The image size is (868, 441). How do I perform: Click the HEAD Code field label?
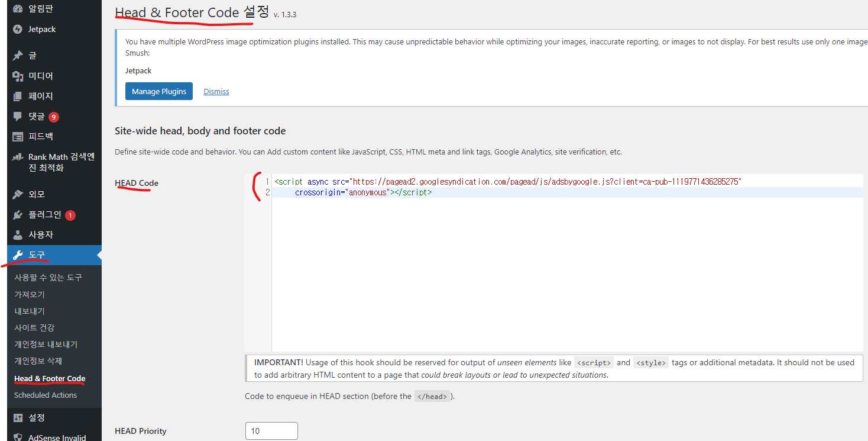(137, 183)
